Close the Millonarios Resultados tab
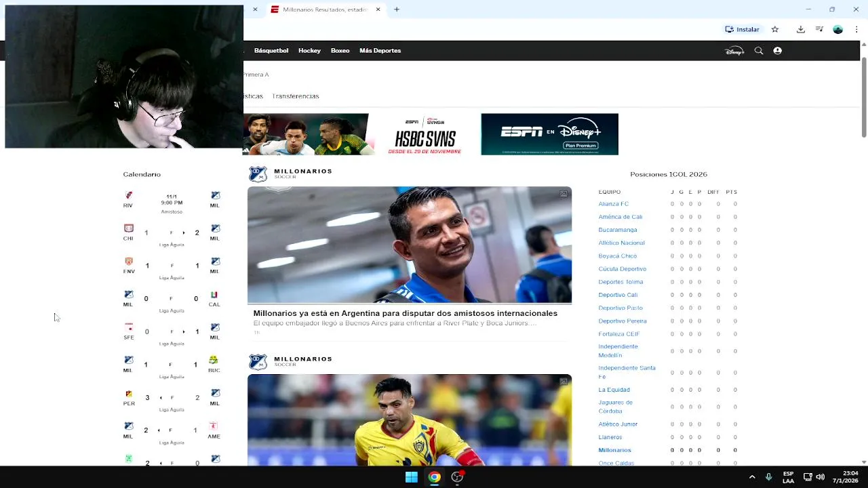Viewport: 868px width, 488px height. (x=379, y=9)
